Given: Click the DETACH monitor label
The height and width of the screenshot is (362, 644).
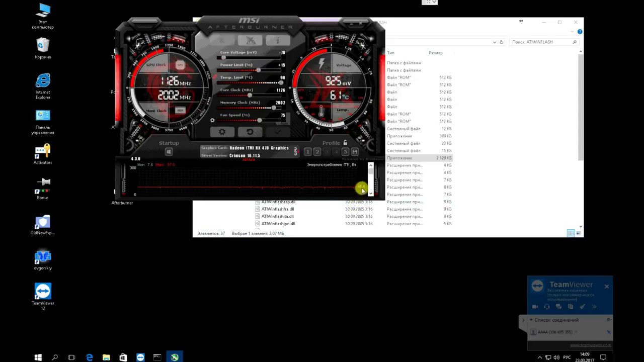Looking at the screenshot, I should point(249,160).
